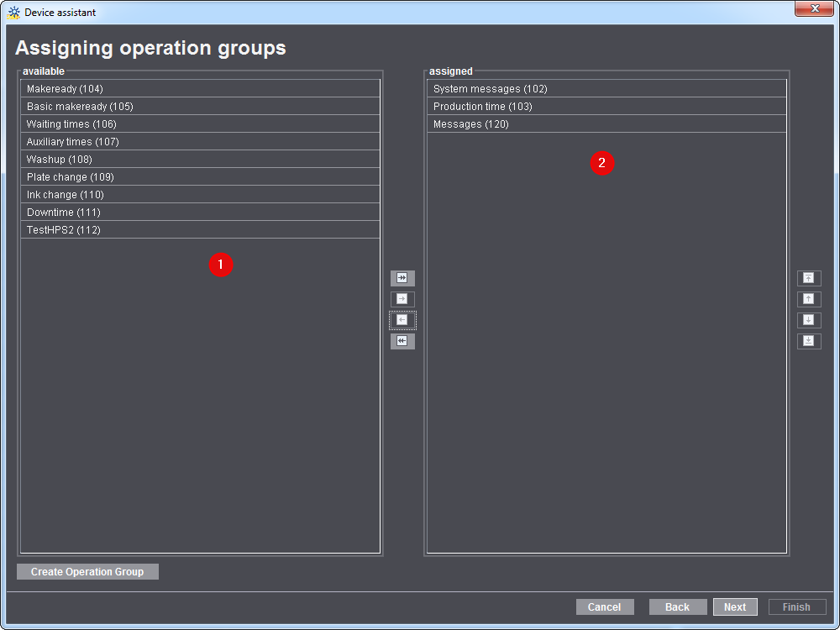840x630 pixels.
Task: Select Makeready (104) in available list
Action: (x=200, y=89)
